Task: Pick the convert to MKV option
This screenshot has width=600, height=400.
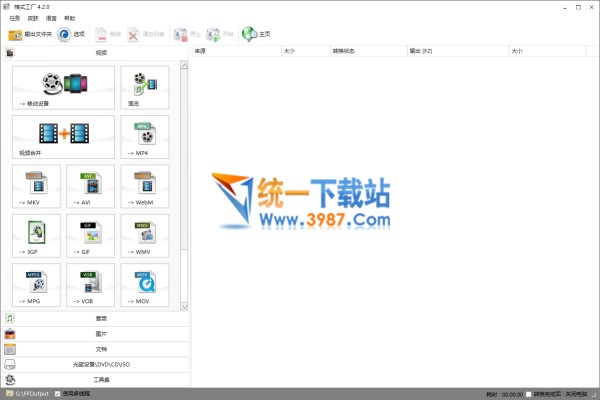Action: [x=37, y=186]
